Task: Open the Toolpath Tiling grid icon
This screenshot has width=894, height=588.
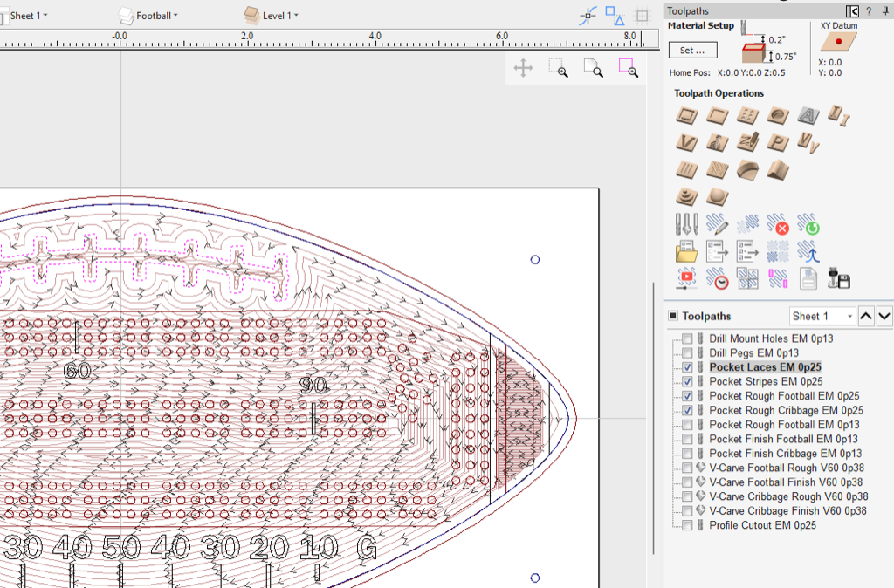Action: (x=747, y=278)
